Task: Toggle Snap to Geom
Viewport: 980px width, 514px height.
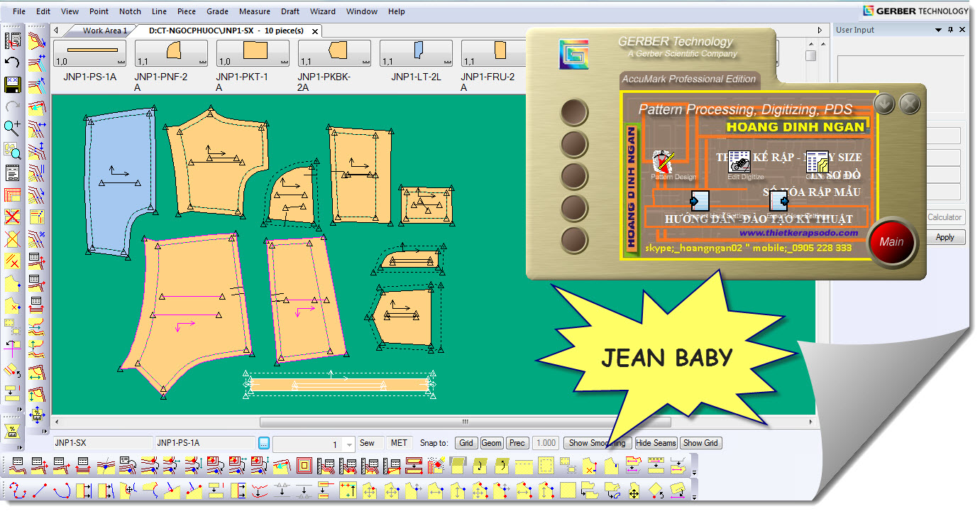Action: [491, 443]
